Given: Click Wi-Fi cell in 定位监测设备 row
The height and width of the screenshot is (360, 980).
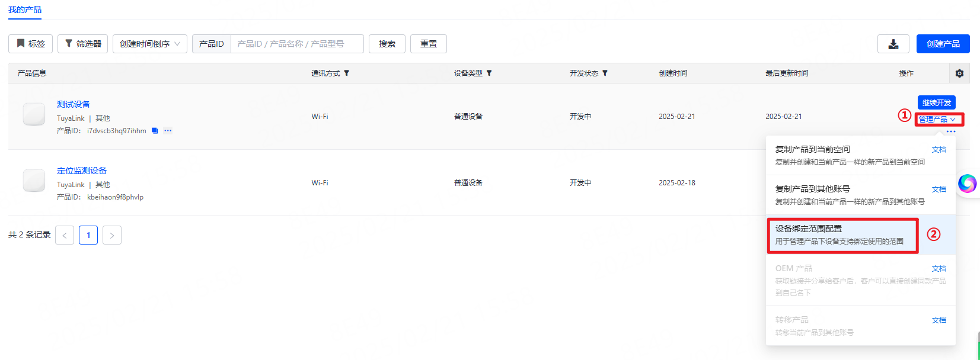Looking at the screenshot, I should (x=320, y=183).
